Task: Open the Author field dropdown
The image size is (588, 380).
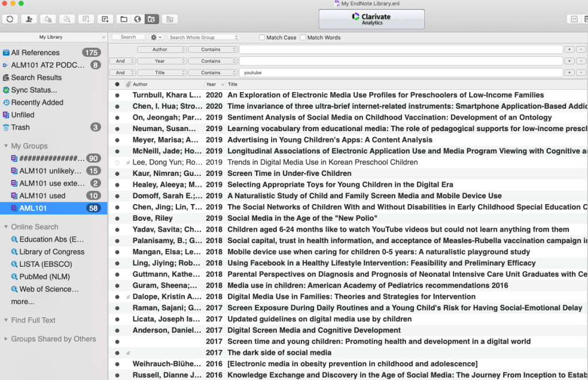Action: pos(161,49)
